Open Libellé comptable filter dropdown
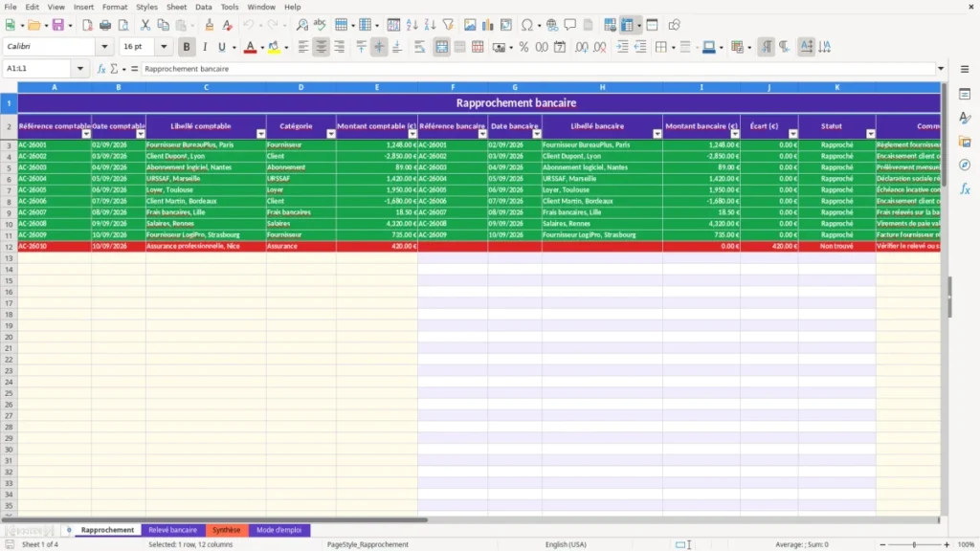This screenshot has width=980, height=551. pyautogui.click(x=260, y=134)
